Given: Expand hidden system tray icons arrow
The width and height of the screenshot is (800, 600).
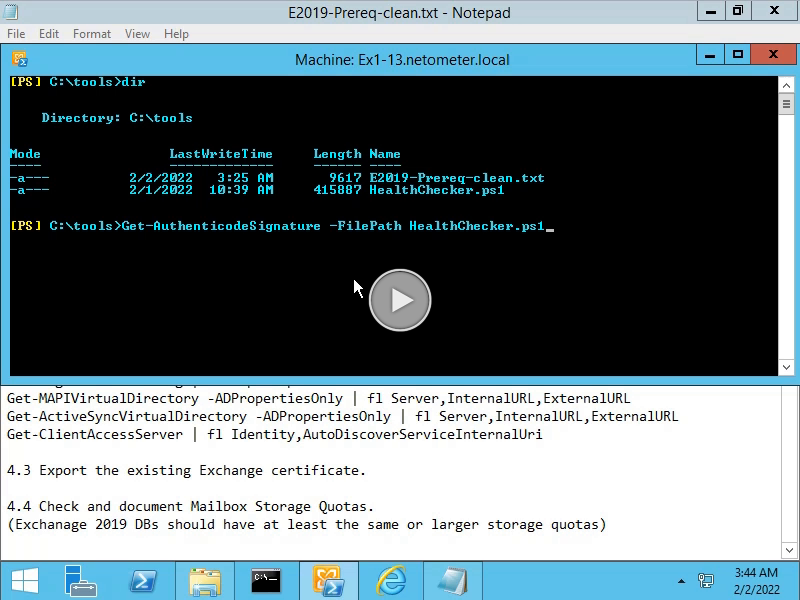Looking at the screenshot, I should [x=682, y=581].
